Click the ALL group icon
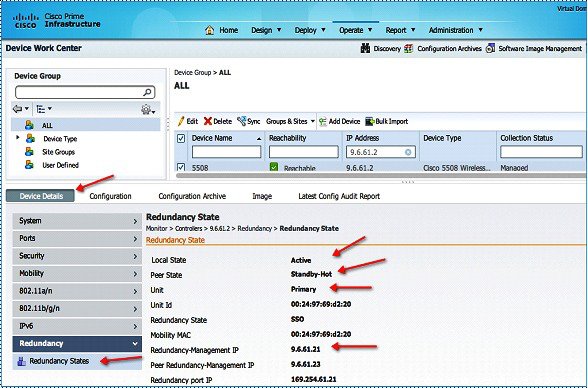The width and height of the screenshot is (588, 388). 29,125
